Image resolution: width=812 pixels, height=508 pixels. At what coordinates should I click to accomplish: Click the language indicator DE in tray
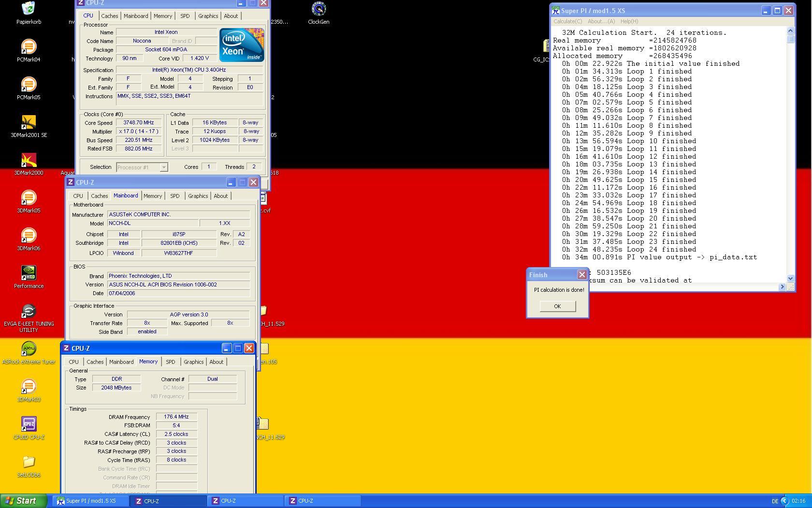(775, 501)
